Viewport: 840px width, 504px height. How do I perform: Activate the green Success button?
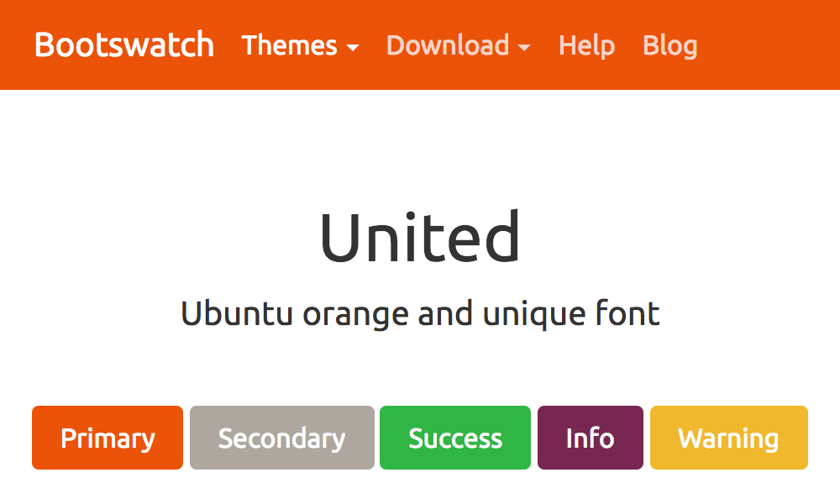(x=454, y=438)
